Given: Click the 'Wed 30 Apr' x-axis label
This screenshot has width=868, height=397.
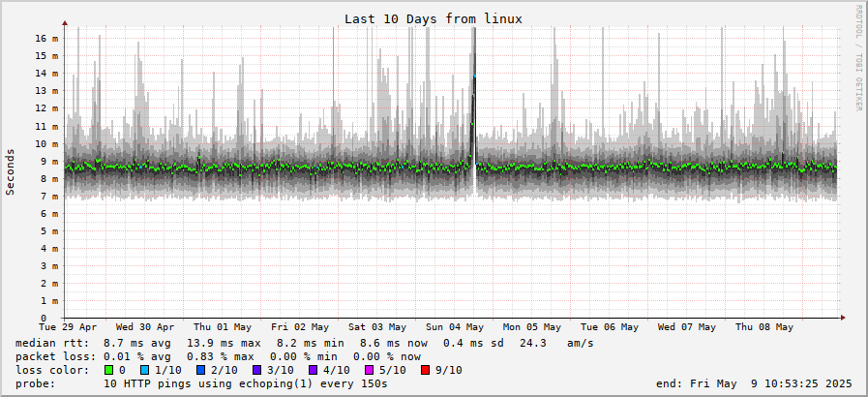Looking at the screenshot, I should click(145, 327).
